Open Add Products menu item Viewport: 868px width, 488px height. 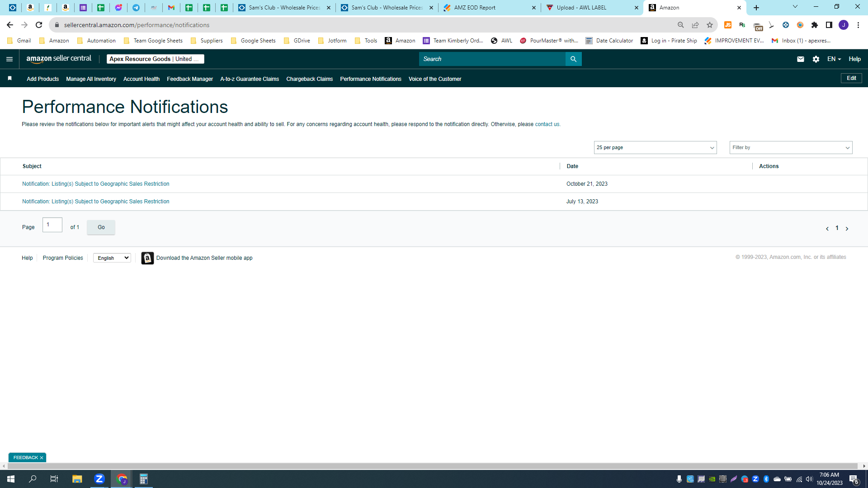[43, 79]
